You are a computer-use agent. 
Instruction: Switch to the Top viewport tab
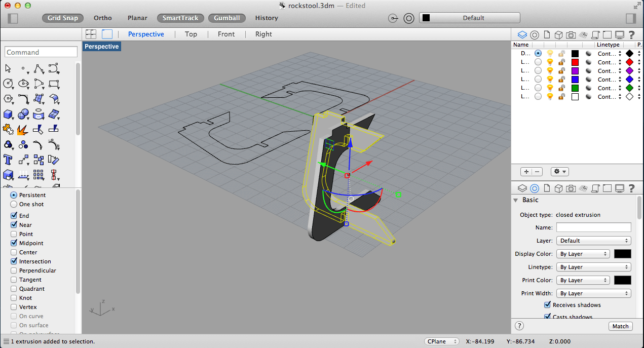(191, 34)
